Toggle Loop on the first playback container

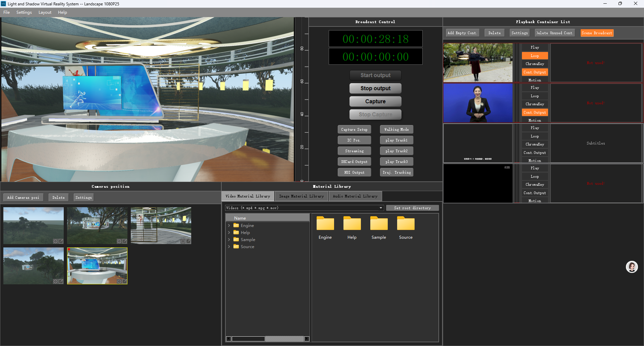[535, 56]
